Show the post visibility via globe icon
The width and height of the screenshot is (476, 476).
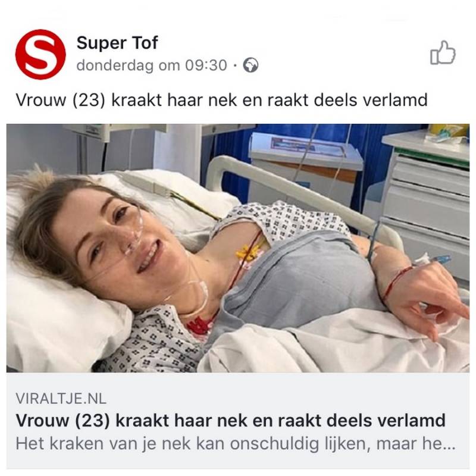point(250,65)
